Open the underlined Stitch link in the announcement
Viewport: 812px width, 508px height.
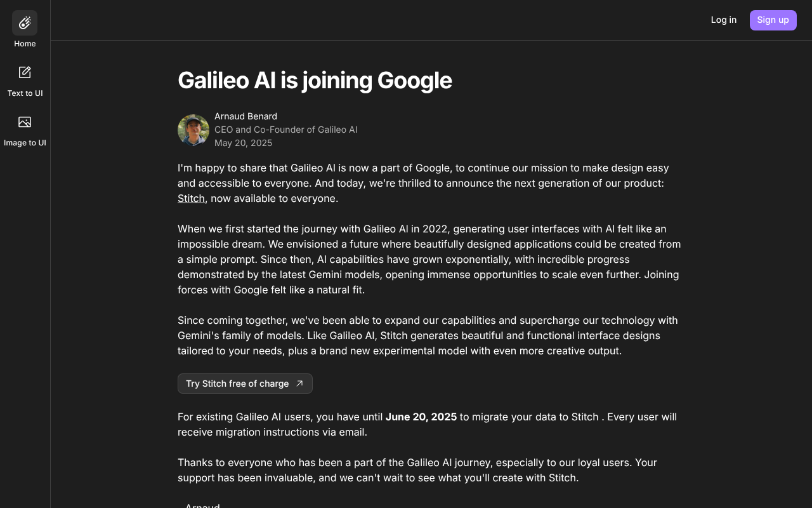coord(191,198)
